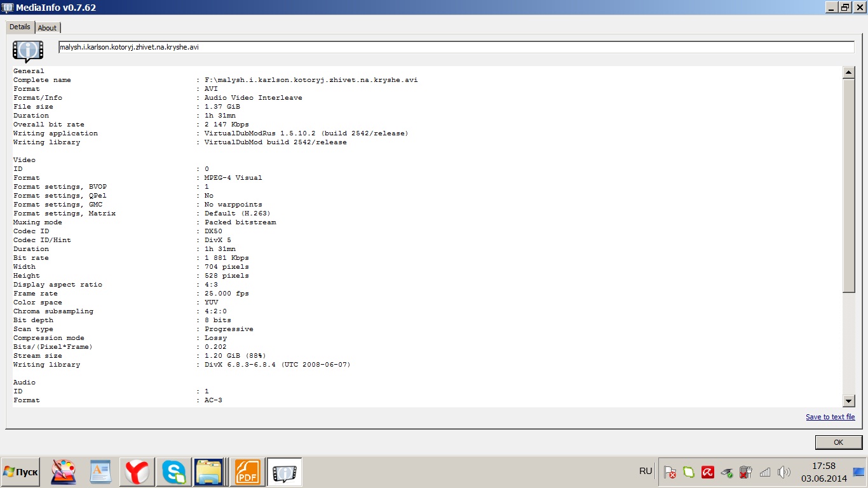Select the '1.20 GiB (88%)' stream size
This screenshot has height=488, width=868.
coord(236,356)
